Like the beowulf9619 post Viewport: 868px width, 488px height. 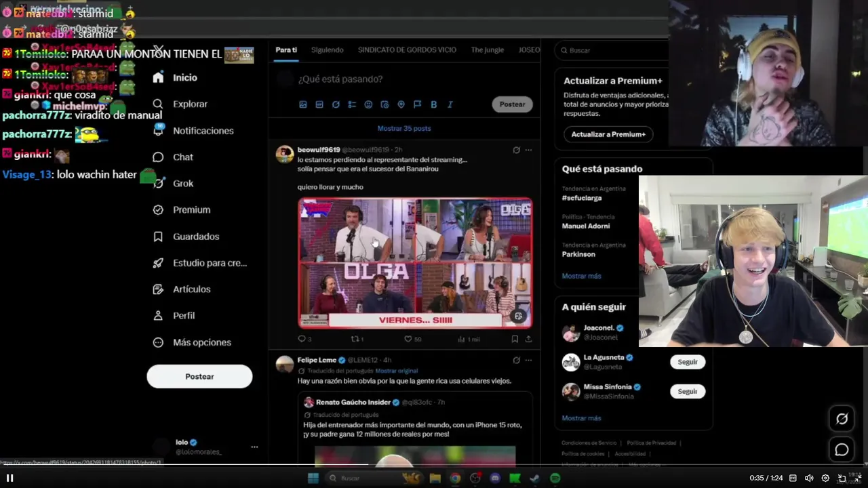pos(412,339)
